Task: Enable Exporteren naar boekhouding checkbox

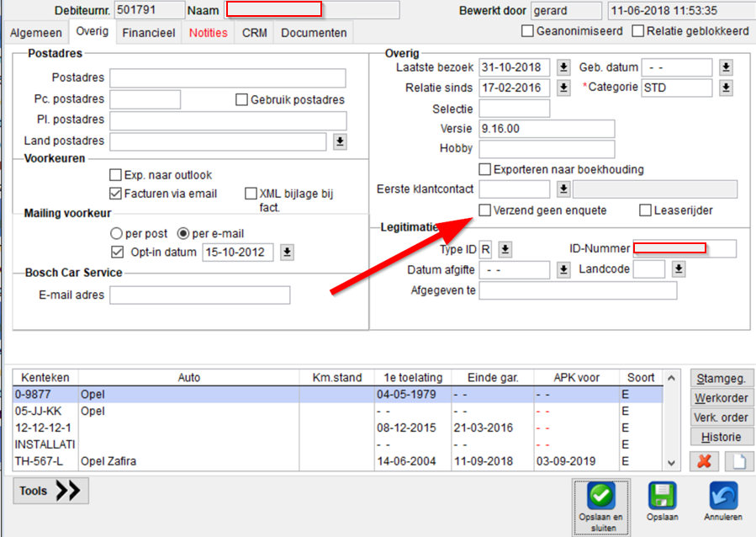Action: tap(485, 169)
